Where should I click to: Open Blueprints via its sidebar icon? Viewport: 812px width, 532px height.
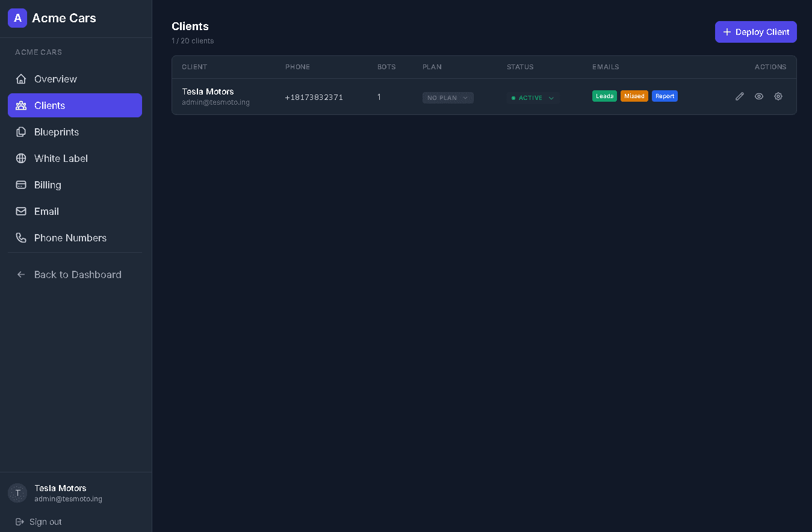20,132
